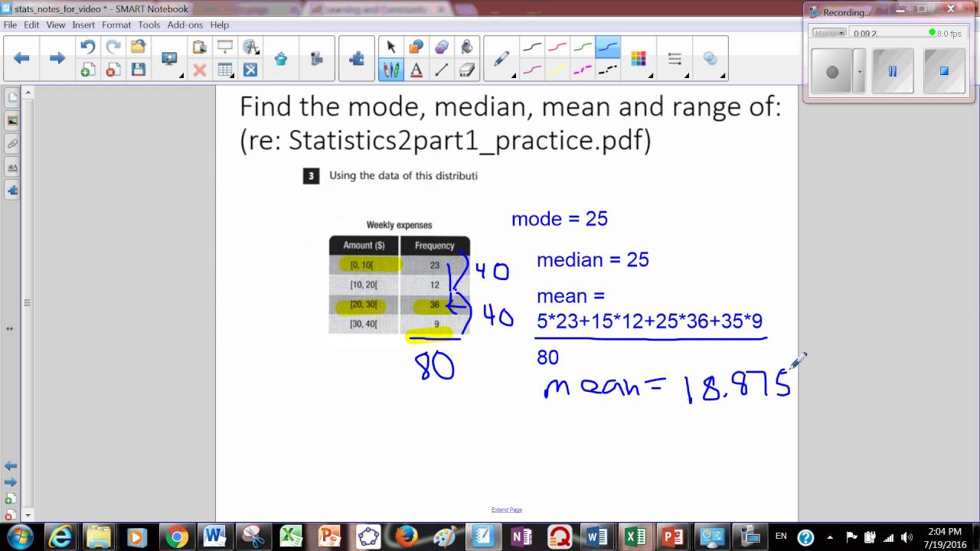Open the add-ons puzzle piece
980x551 pixels.
(x=357, y=59)
